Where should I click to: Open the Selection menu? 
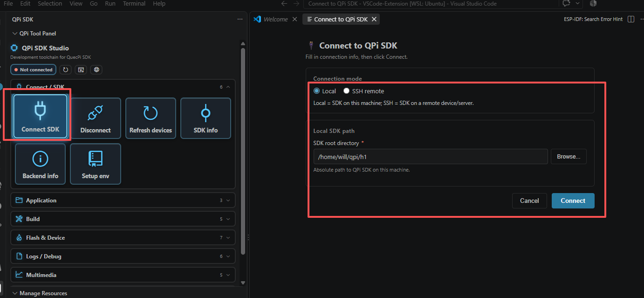point(50,3)
